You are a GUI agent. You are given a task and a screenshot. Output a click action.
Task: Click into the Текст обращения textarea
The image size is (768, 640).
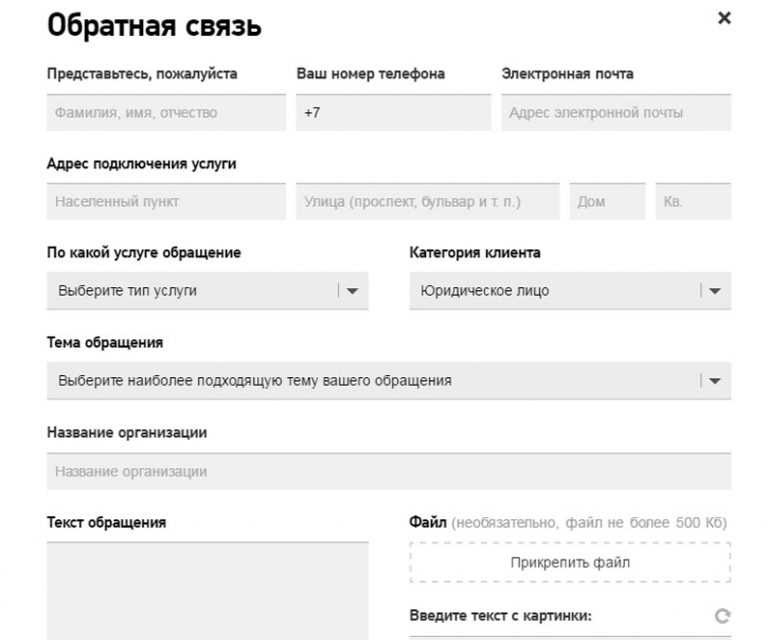tap(207, 591)
